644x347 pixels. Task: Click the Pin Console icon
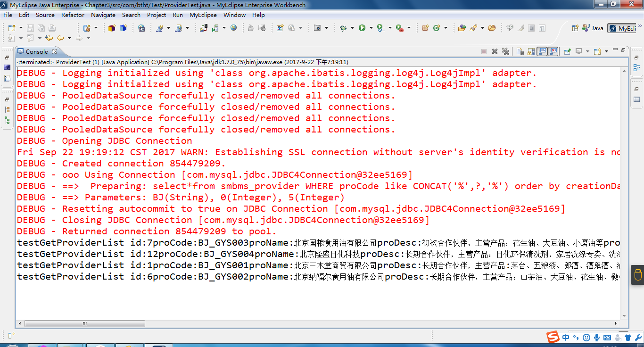567,51
